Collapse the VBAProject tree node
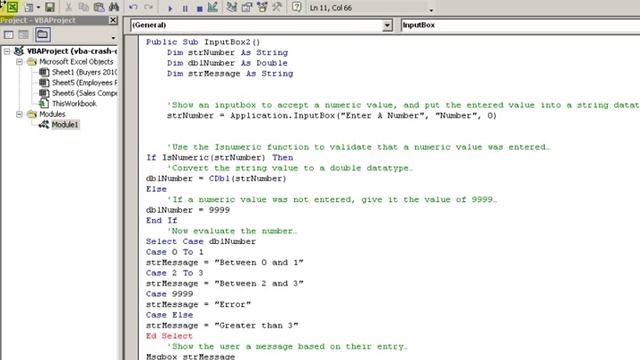The image size is (640, 360). coord(7,51)
